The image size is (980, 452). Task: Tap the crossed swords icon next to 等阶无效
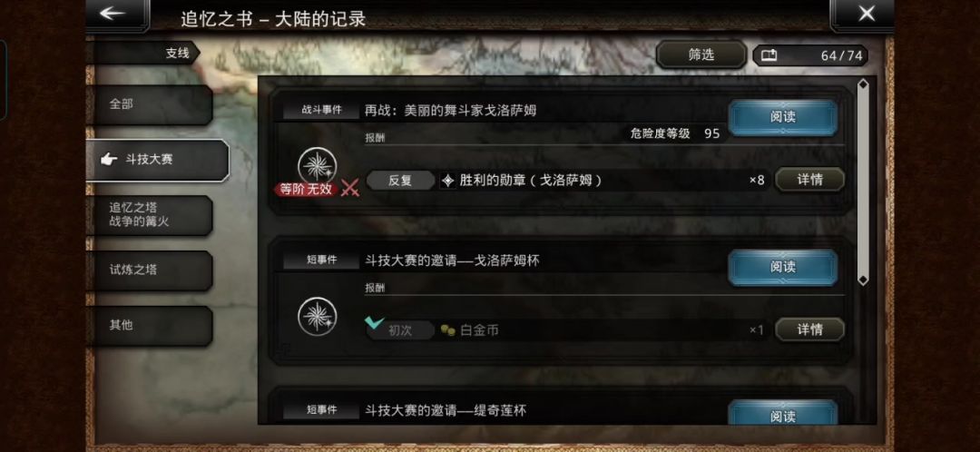[x=350, y=189]
